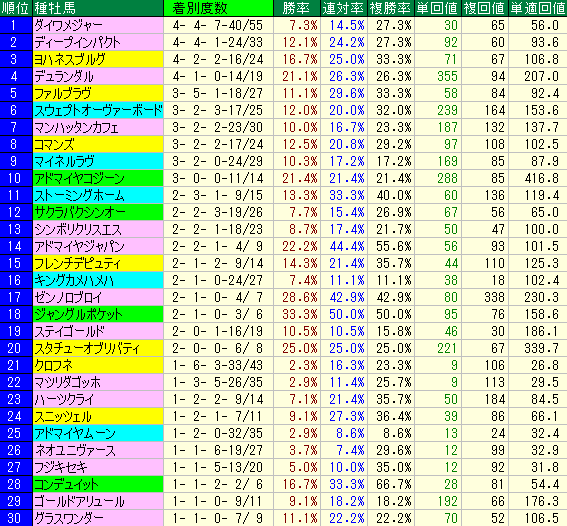Click the 勝率 column header
Screen dimensions: 567x526
(297, 8)
